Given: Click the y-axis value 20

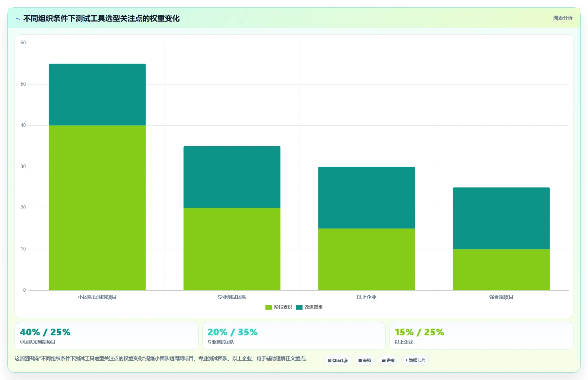Looking at the screenshot, I should [23, 208].
